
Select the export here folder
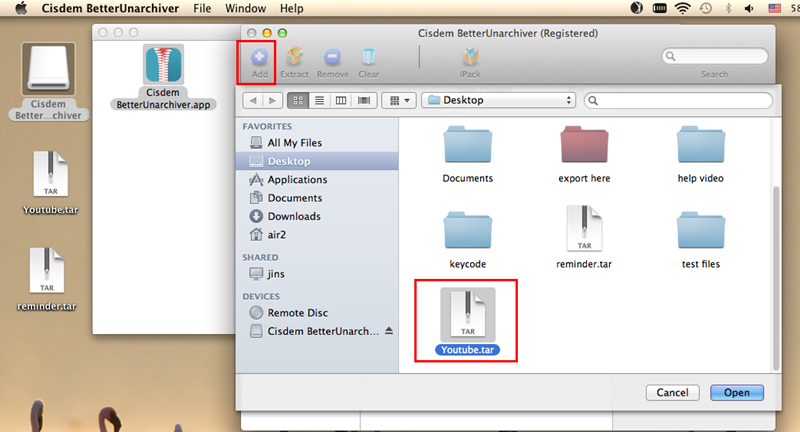584,155
